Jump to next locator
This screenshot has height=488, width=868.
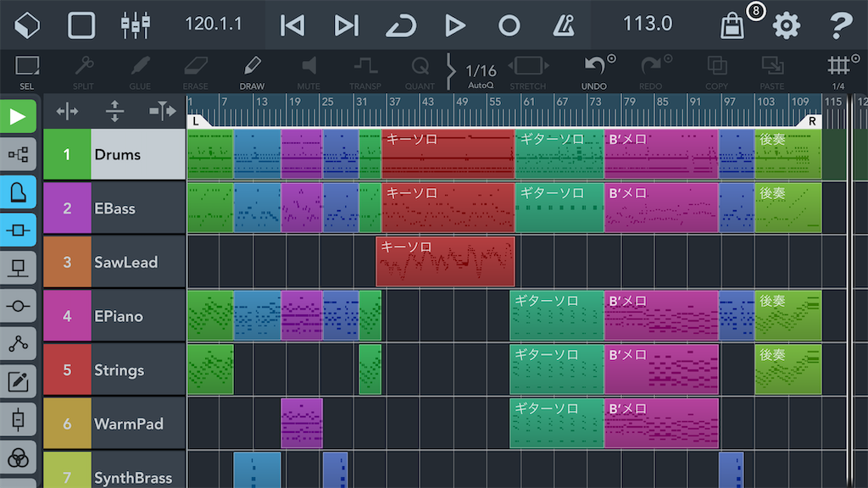click(x=346, y=25)
